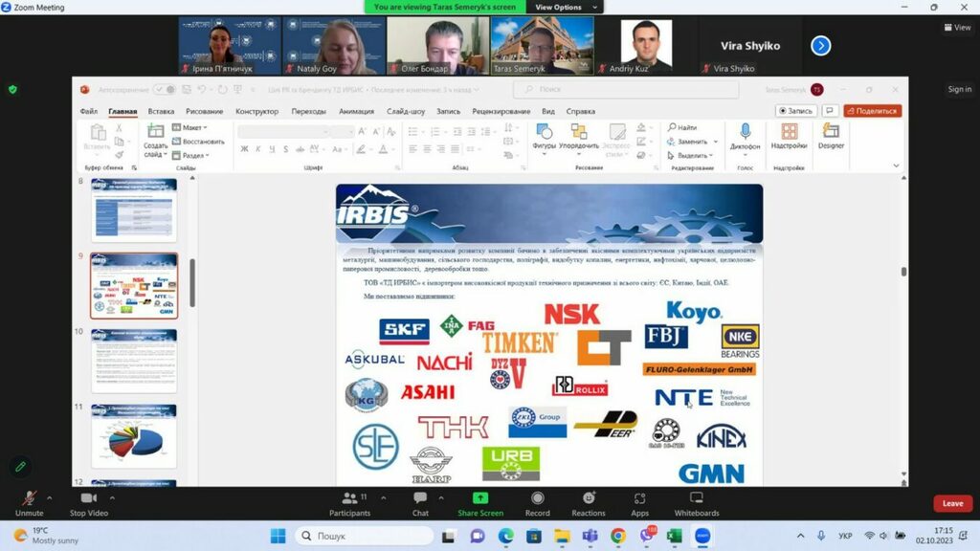Screen dimensions: 980x551
Task: Open the Whiteboards tool
Action: coord(697,499)
